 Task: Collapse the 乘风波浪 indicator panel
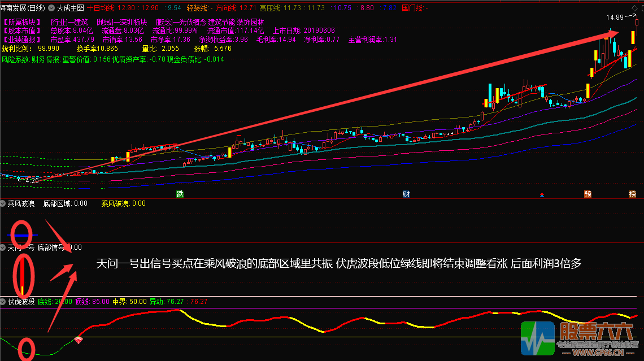[x=3, y=203]
